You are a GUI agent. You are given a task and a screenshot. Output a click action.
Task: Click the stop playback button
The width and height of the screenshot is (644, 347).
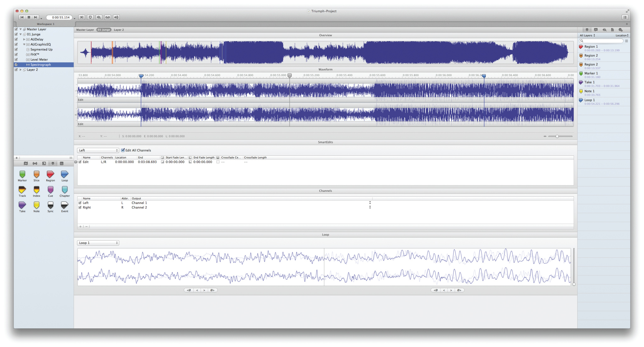pos(29,17)
